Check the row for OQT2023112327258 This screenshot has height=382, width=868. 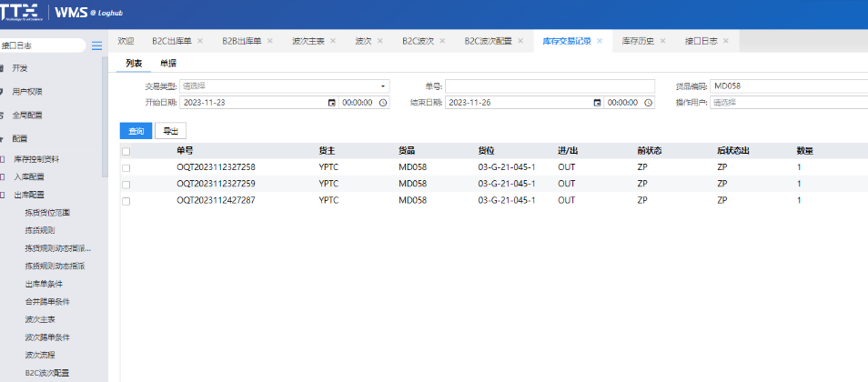click(126, 168)
